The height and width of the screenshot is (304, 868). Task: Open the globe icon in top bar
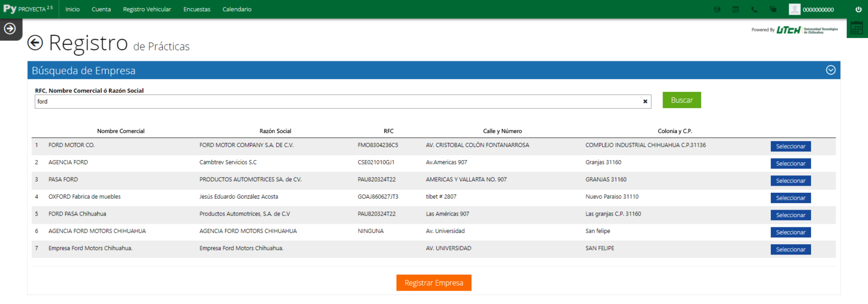pyautogui.click(x=717, y=9)
